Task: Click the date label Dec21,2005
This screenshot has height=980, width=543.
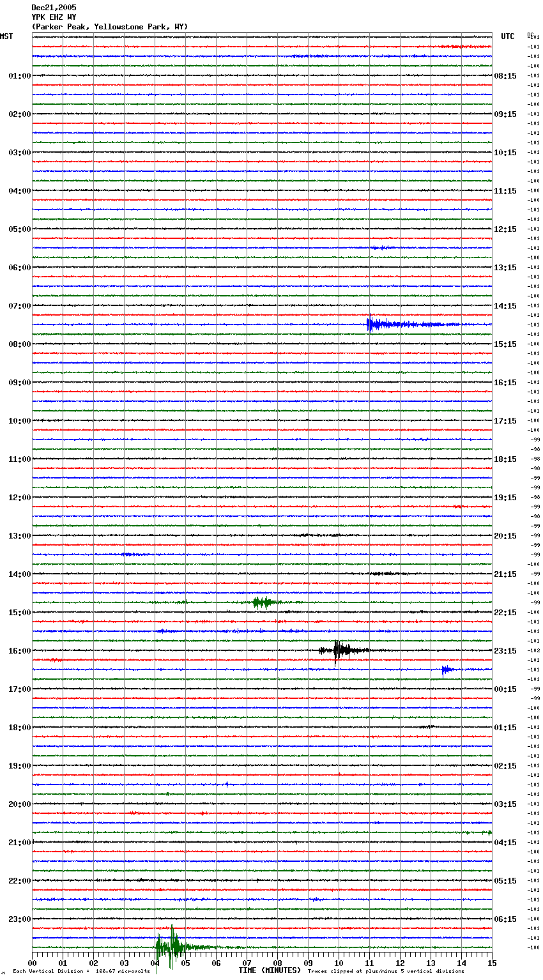Action: tap(54, 8)
